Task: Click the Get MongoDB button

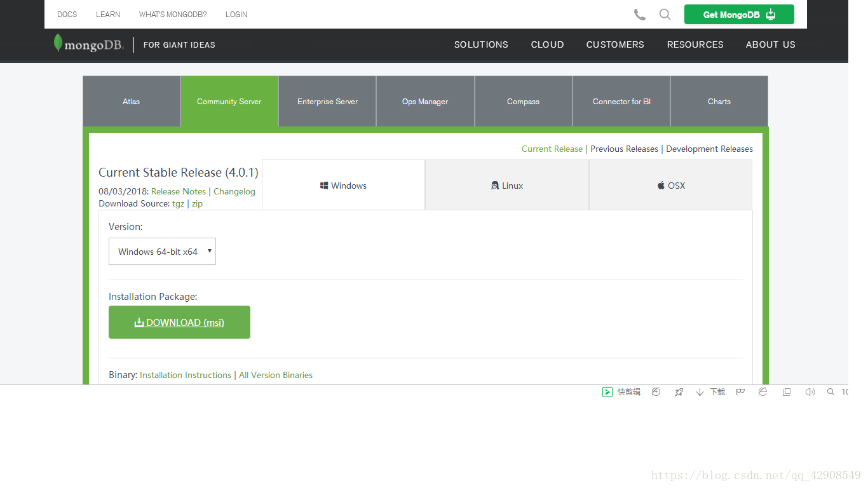Action: click(739, 15)
